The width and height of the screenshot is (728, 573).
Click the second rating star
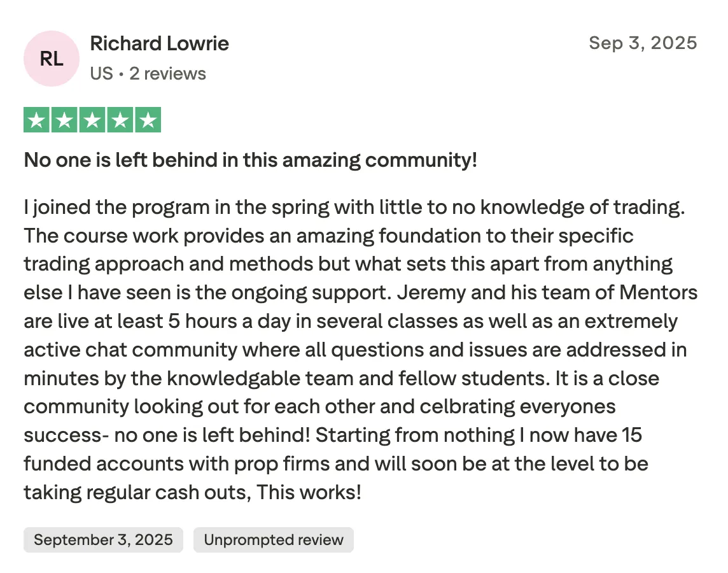tap(64, 120)
